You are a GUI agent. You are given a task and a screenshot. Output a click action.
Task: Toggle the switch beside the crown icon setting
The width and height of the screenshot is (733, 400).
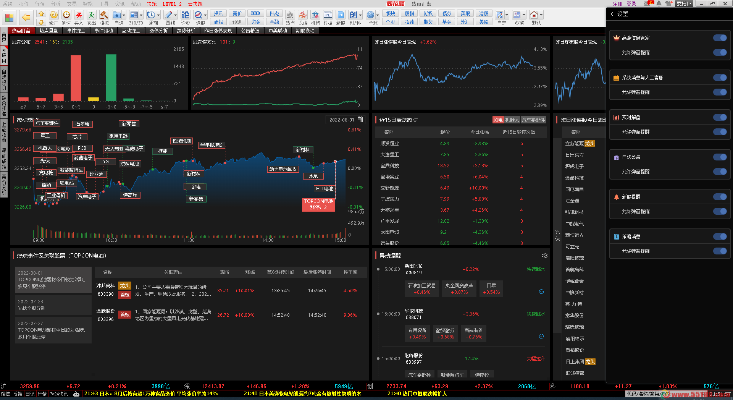pos(718,37)
